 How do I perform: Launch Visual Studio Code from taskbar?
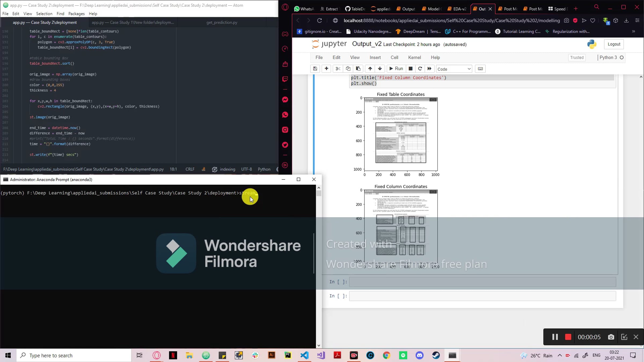click(305, 355)
